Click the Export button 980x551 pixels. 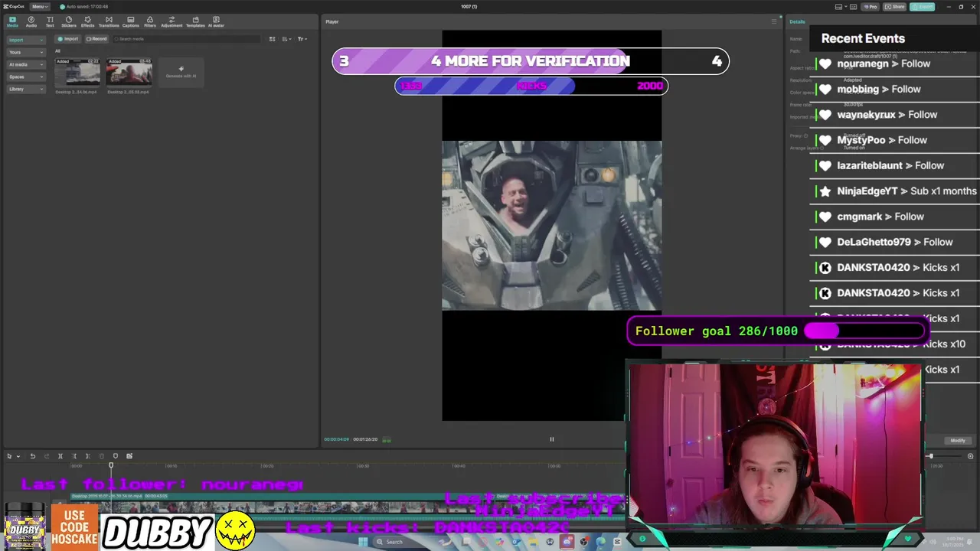[923, 6]
